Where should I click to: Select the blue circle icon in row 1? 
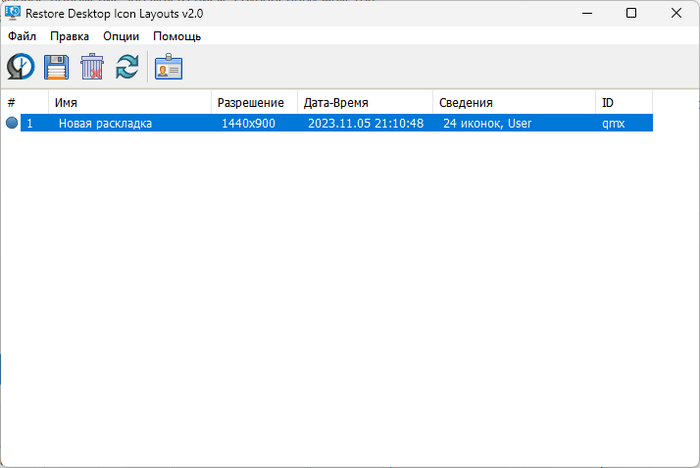click(12, 123)
